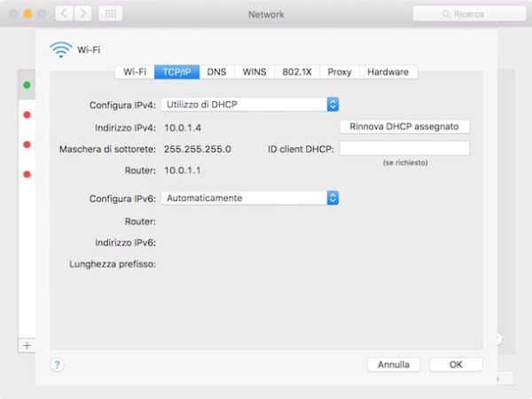Open the WINS tab

[254, 72]
